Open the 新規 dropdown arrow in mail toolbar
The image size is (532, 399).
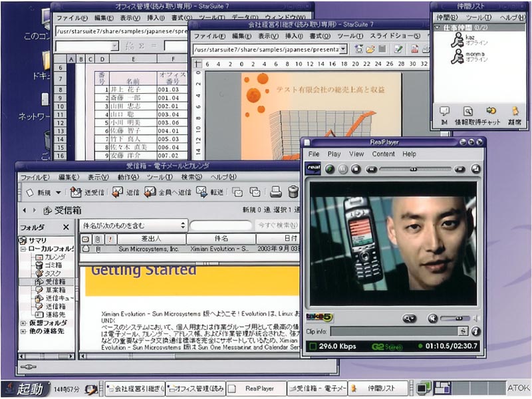[59, 193]
